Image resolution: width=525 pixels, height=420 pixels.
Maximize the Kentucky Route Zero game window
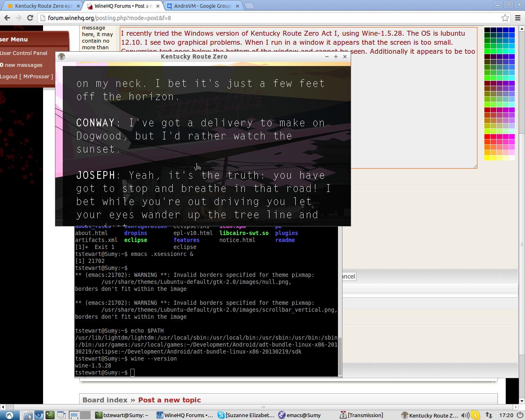pos(336,57)
